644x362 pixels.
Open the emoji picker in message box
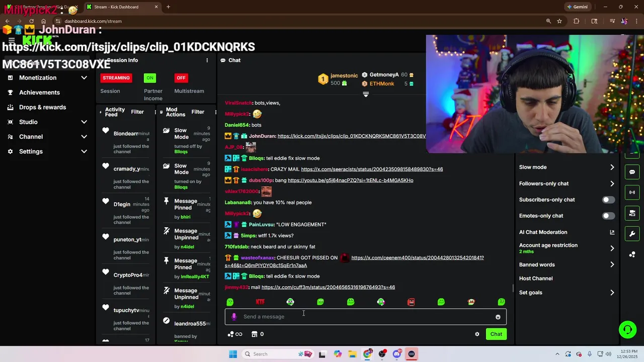(x=498, y=317)
